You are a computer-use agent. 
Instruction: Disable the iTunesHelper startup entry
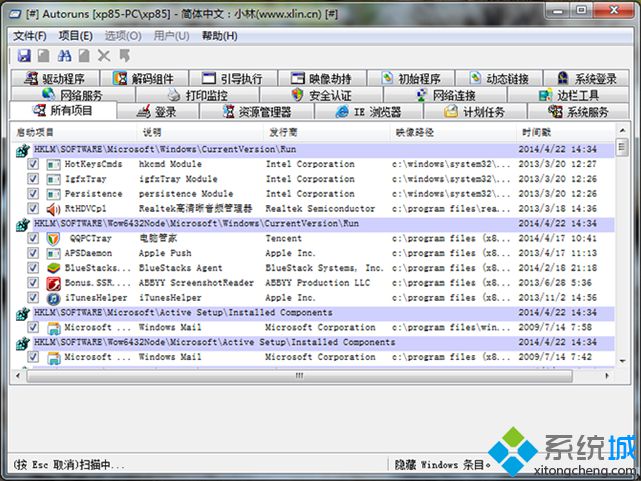tap(33, 297)
